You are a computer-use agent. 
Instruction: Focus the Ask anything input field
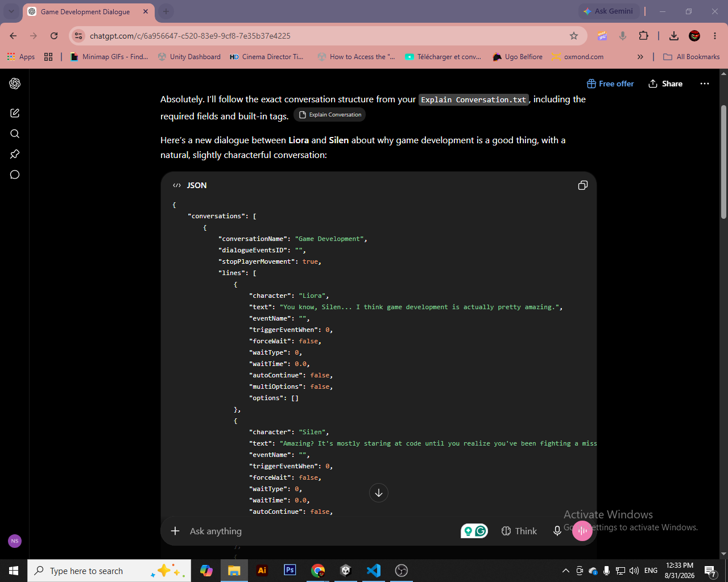[318, 531]
